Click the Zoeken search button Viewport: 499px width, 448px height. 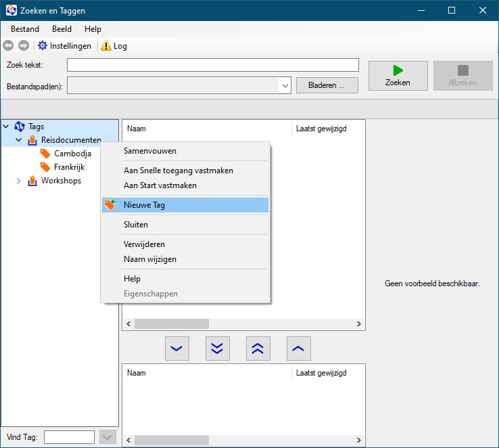(x=398, y=76)
